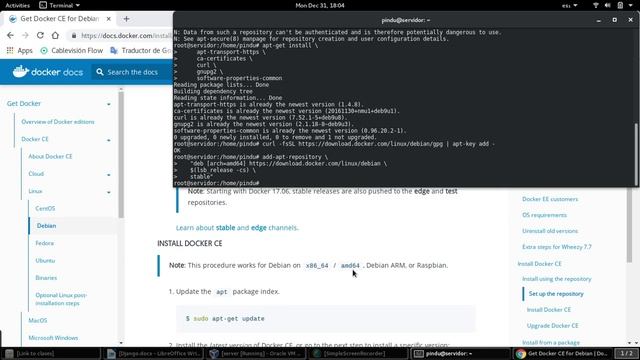This screenshot has width=640, height=360.
Task: Open keyboard layout es menu
Action: tap(570, 5)
